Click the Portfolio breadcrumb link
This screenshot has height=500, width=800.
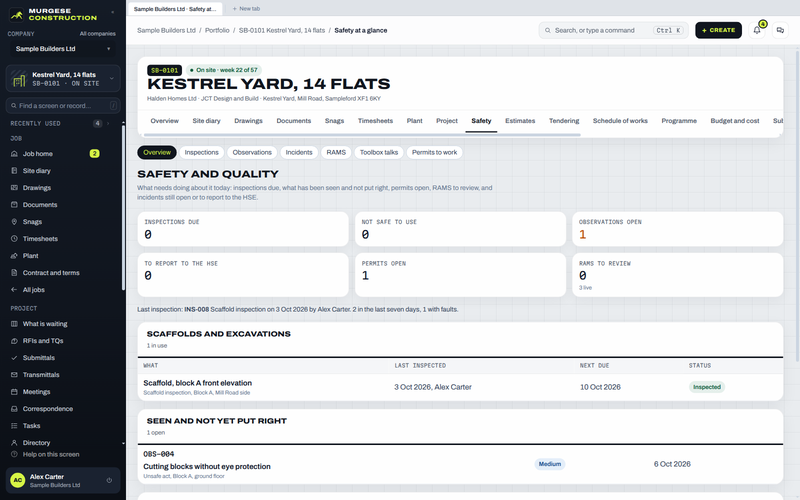(x=217, y=30)
